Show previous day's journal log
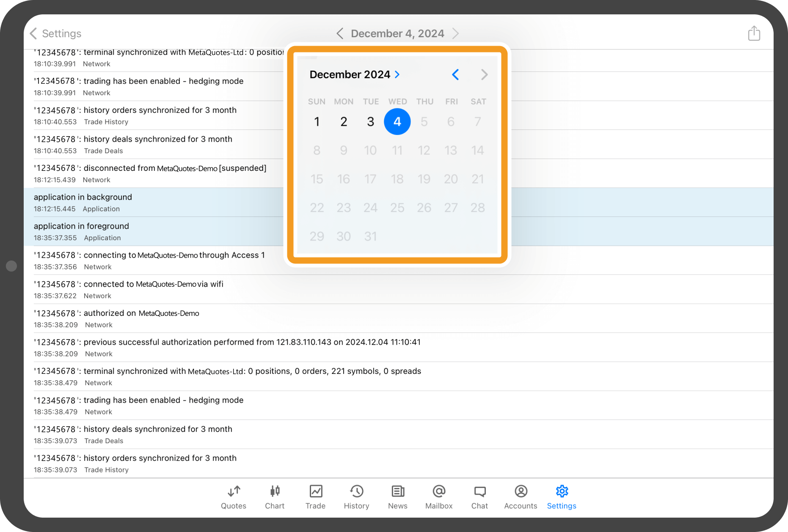The width and height of the screenshot is (788, 532). point(340,33)
